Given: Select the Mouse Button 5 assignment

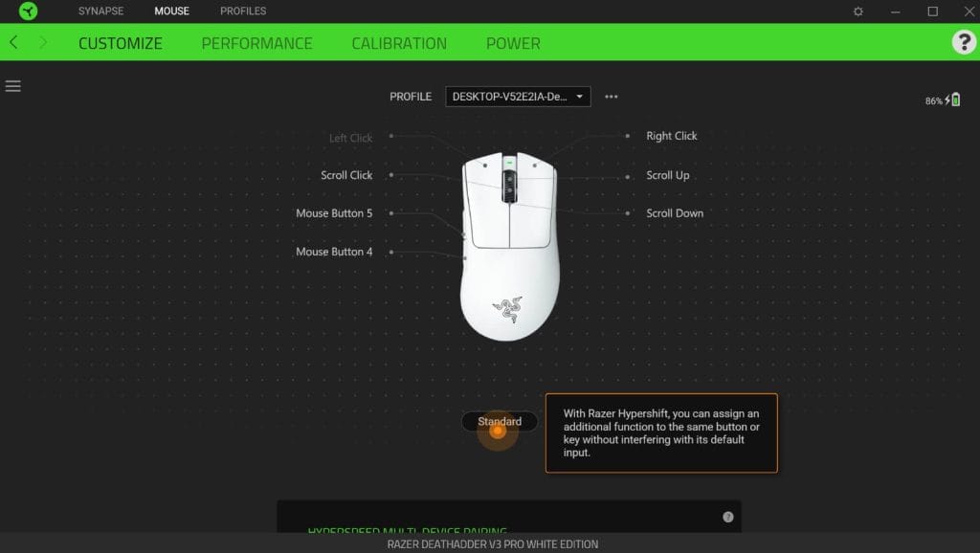Looking at the screenshot, I should pyautogui.click(x=334, y=213).
